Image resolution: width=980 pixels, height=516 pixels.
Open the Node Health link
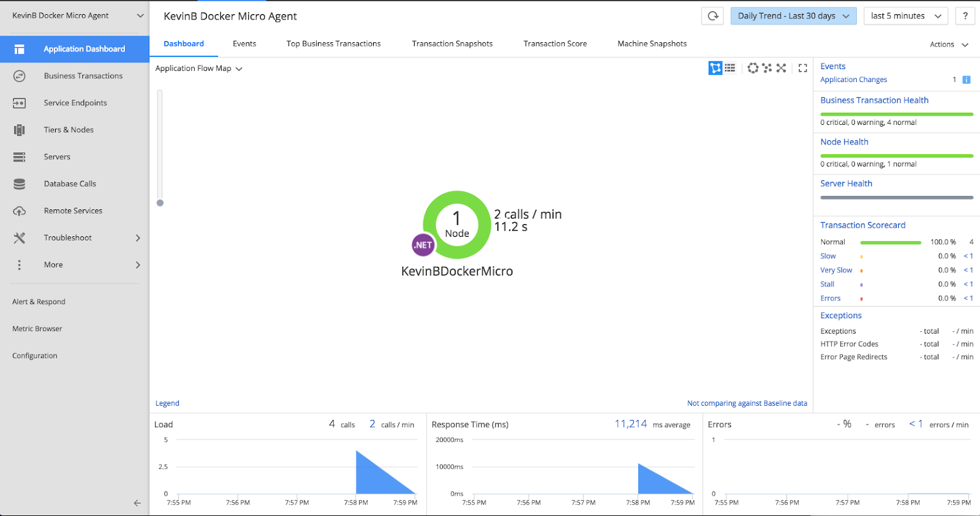click(x=845, y=142)
